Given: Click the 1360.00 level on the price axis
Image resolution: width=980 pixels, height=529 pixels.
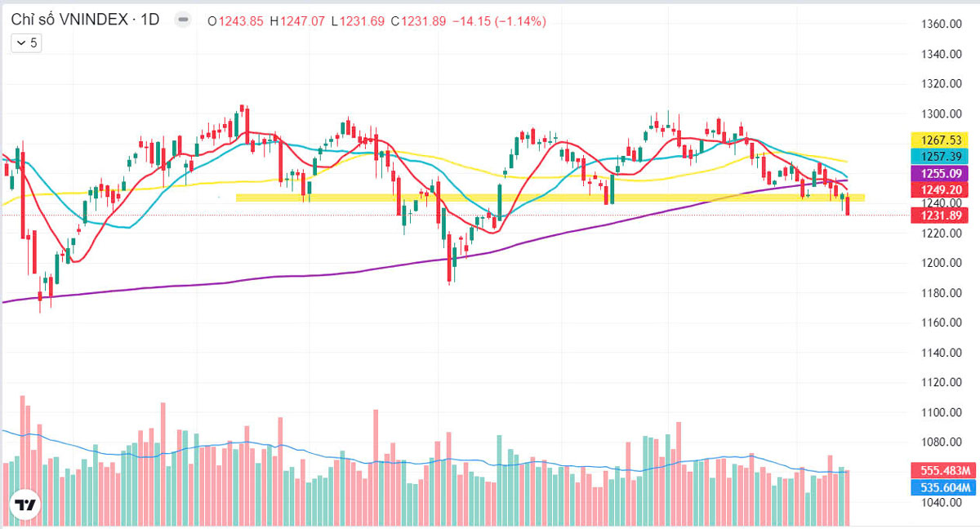Looking at the screenshot, I should pos(935,24).
